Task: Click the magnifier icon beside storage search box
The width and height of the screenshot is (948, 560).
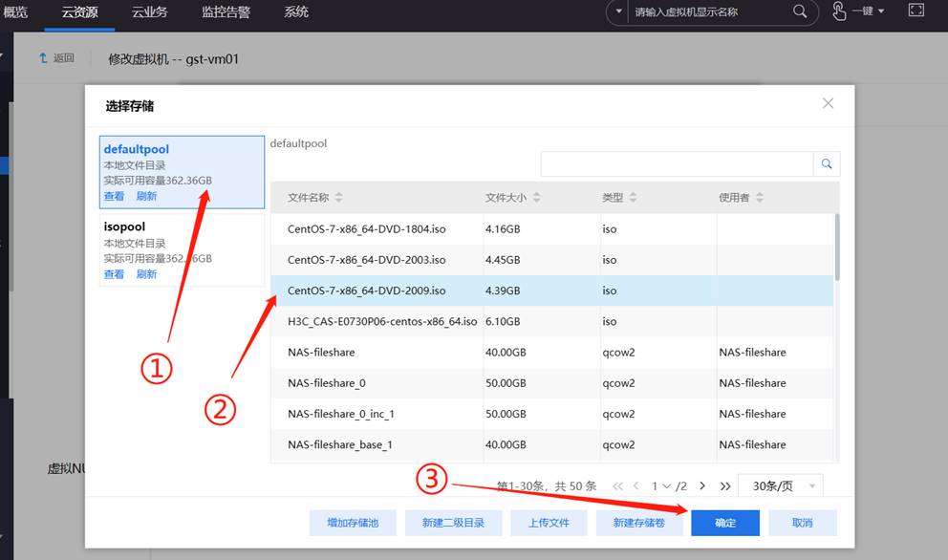Action: coord(827,163)
